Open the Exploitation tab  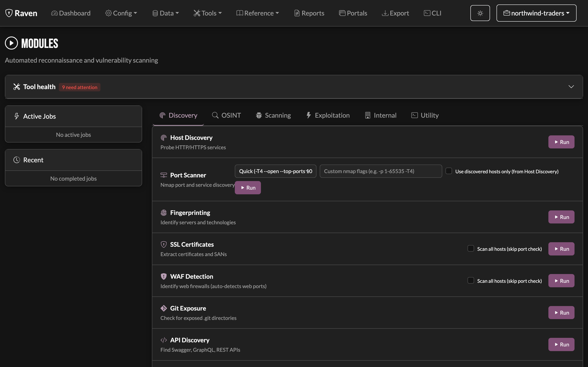tap(327, 115)
